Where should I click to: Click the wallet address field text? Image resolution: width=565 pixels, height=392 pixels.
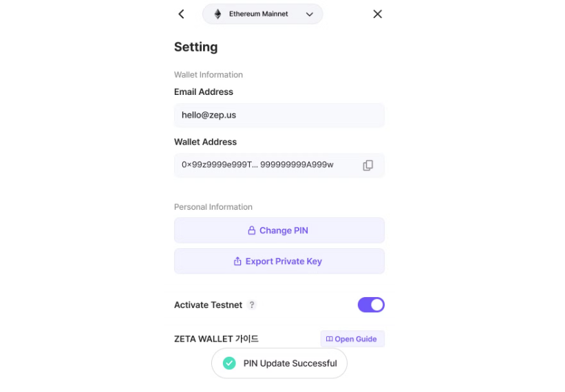click(x=257, y=165)
